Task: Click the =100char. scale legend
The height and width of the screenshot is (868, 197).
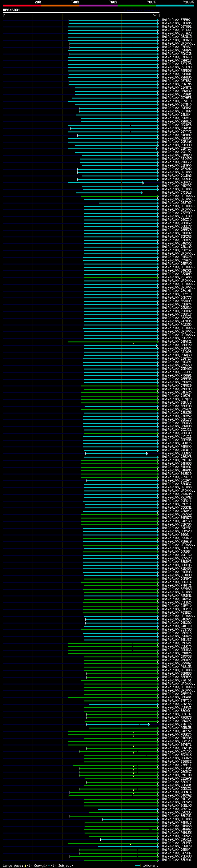Action: click(x=147, y=866)
